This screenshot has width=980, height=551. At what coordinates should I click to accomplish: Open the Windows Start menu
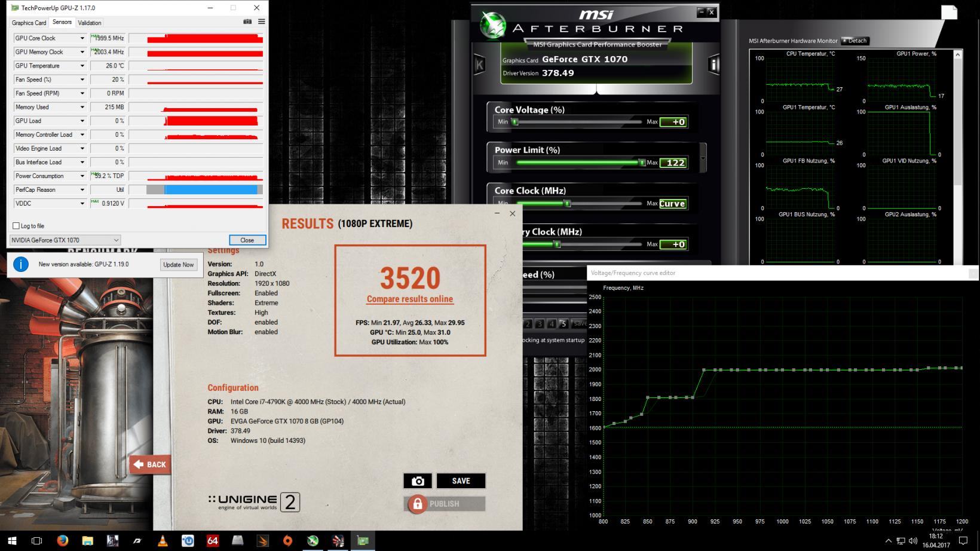click(x=12, y=541)
